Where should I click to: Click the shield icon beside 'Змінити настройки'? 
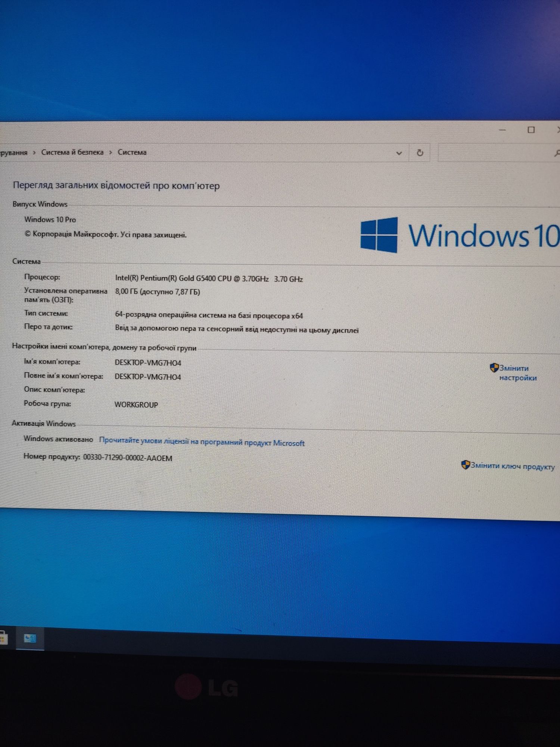pos(494,368)
